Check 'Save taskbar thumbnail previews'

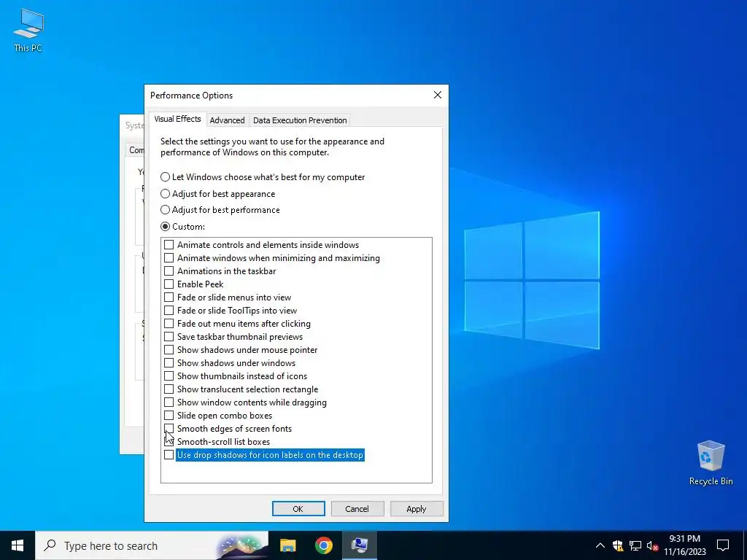(x=169, y=337)
